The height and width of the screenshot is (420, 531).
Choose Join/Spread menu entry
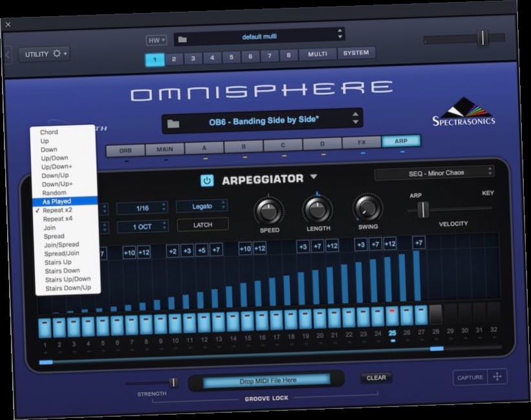pos(61,245)
